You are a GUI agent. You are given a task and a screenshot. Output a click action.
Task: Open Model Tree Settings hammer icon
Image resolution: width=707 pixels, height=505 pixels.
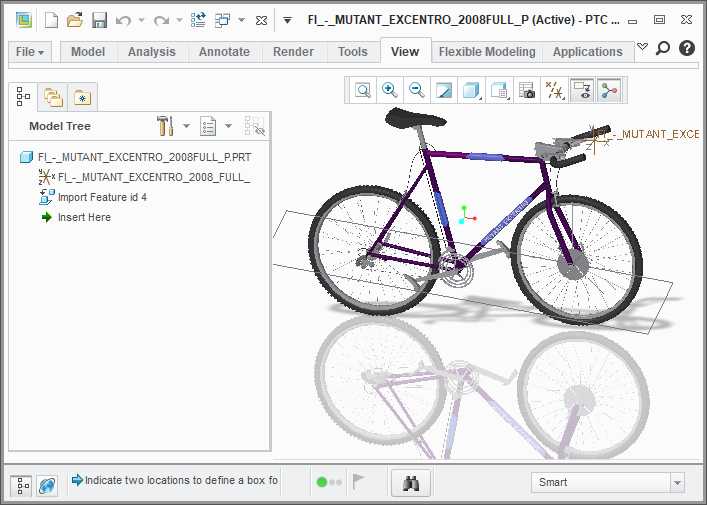(165, 126)
